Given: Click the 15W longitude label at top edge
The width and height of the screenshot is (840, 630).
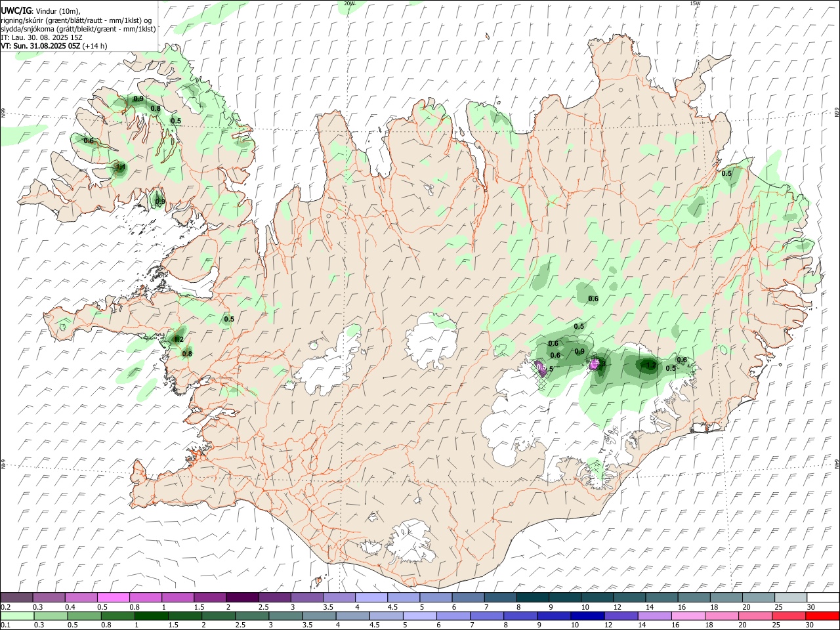Looking at the screenshot, I should (695, 3).
